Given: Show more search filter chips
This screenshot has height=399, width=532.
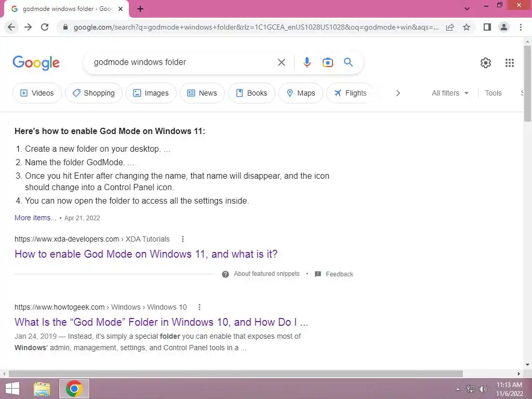Looking at the screenshot, I should coord(398,93).
